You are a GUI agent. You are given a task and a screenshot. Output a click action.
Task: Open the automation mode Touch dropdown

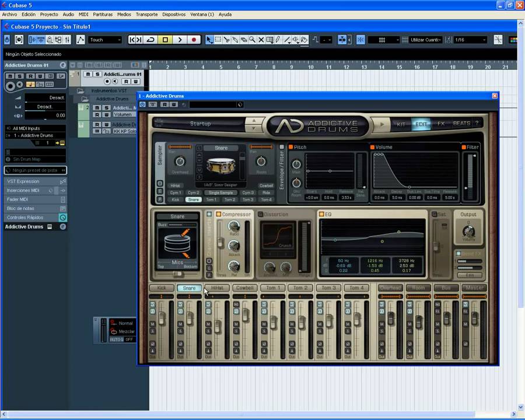tap(105, 40)
